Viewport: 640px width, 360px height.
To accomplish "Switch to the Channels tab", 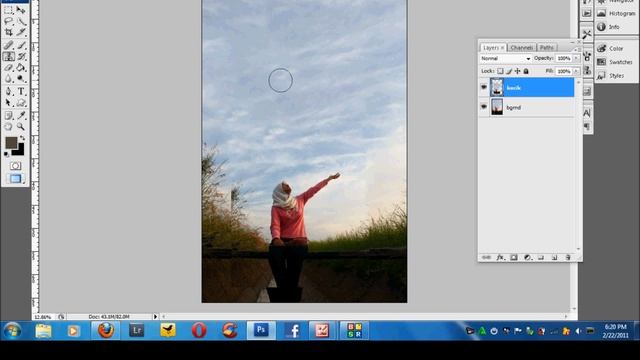I will (x=521, y=48).
